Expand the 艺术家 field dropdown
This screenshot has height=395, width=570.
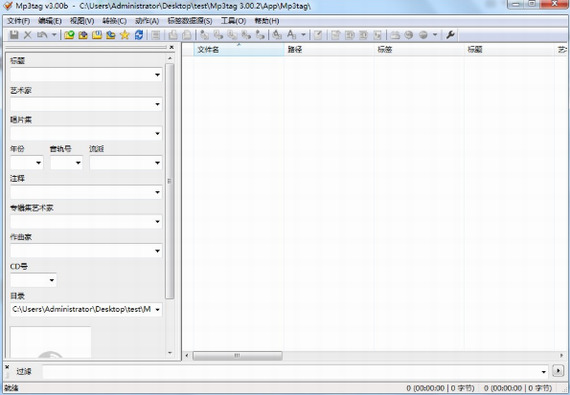157,104
